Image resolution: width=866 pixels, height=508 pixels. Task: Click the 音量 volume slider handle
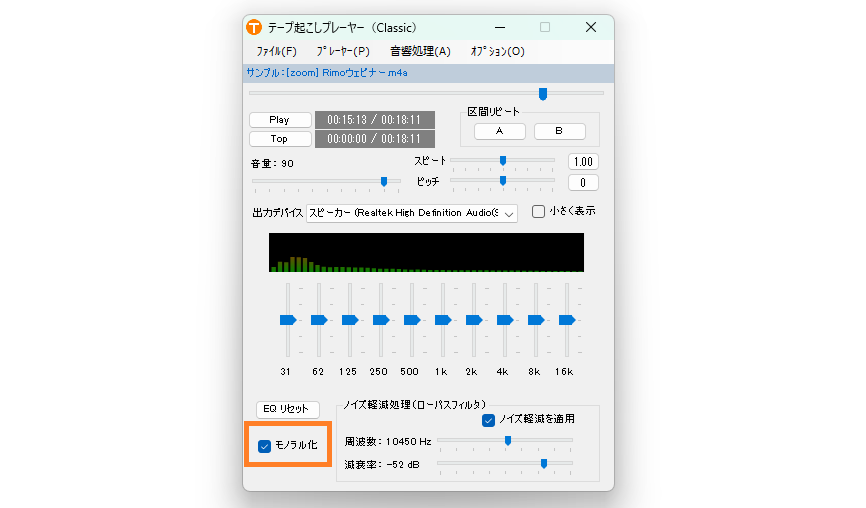click(384, 181)
